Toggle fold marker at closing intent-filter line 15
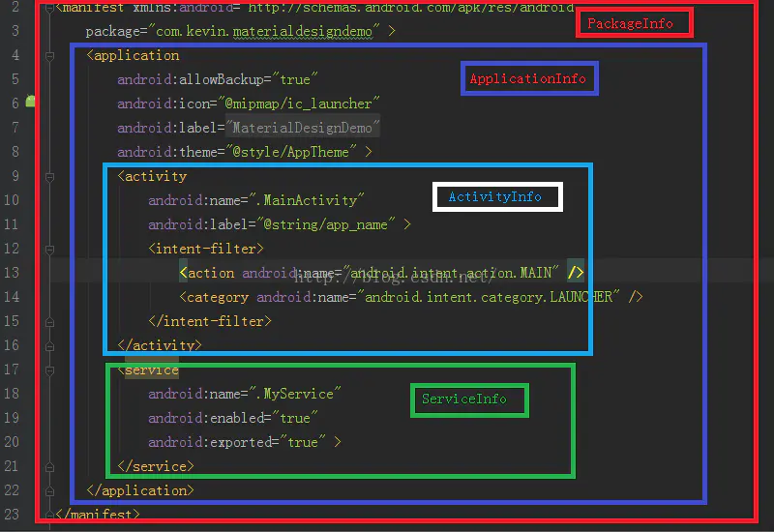774x532 pixels. click(49, 322)
